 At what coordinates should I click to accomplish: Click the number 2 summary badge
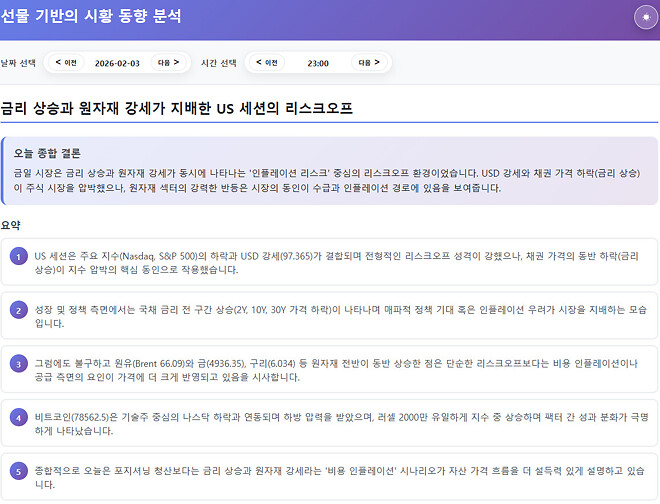(19, 310)
